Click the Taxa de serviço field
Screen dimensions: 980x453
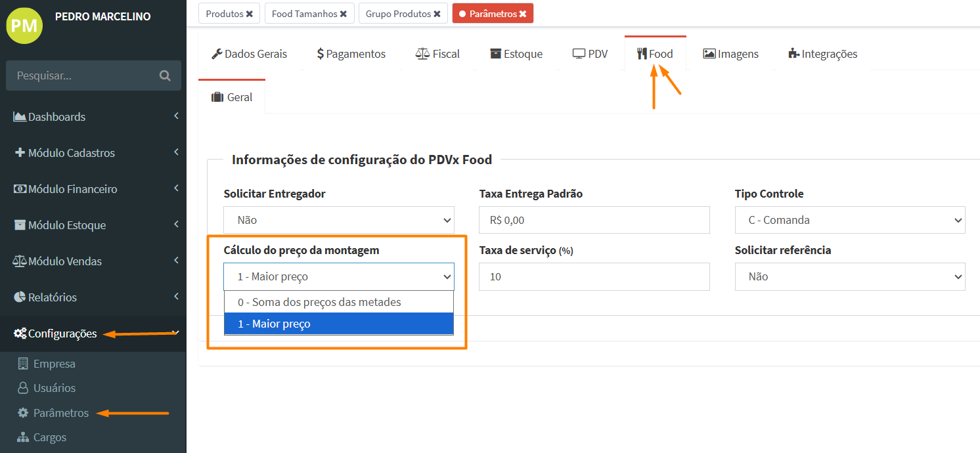point(594,276)
